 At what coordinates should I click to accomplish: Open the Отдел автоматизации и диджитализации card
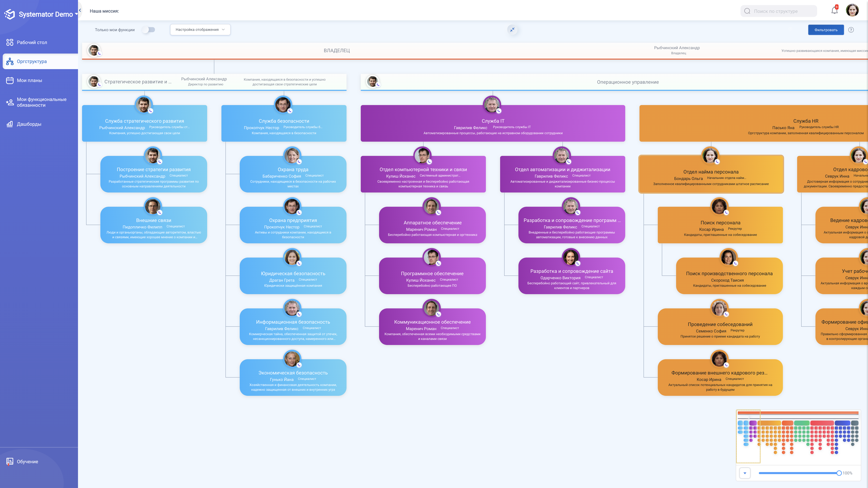(x=562, y=175)
